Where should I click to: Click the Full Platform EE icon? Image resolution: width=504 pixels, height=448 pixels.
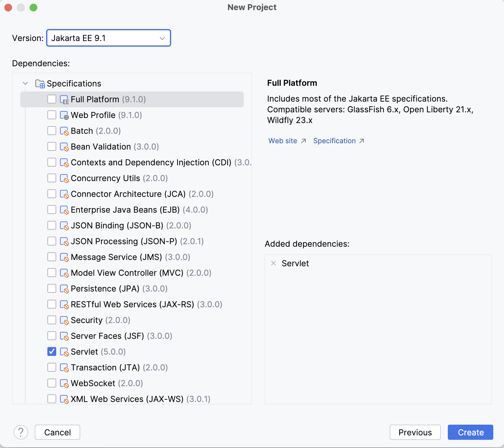pos(64,100)
